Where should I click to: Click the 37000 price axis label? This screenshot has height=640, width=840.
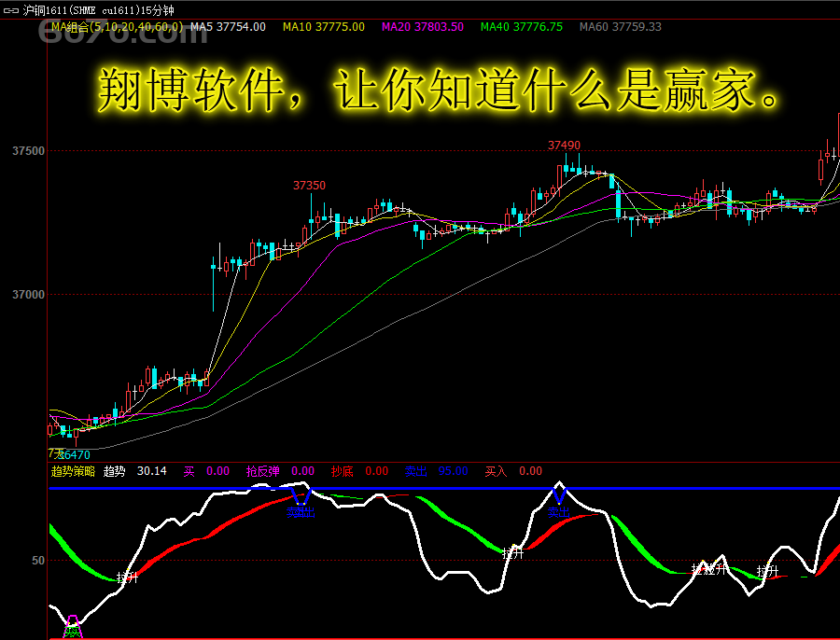[x=29, y=295]
